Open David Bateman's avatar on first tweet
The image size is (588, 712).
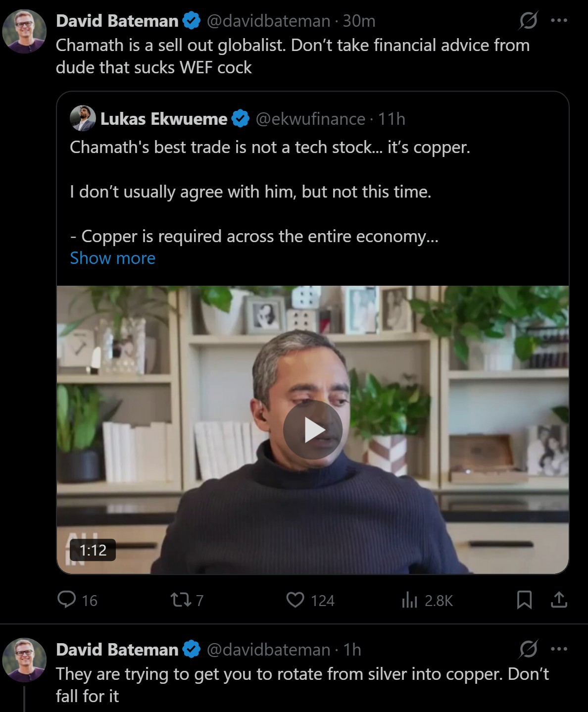pos(24,31)
